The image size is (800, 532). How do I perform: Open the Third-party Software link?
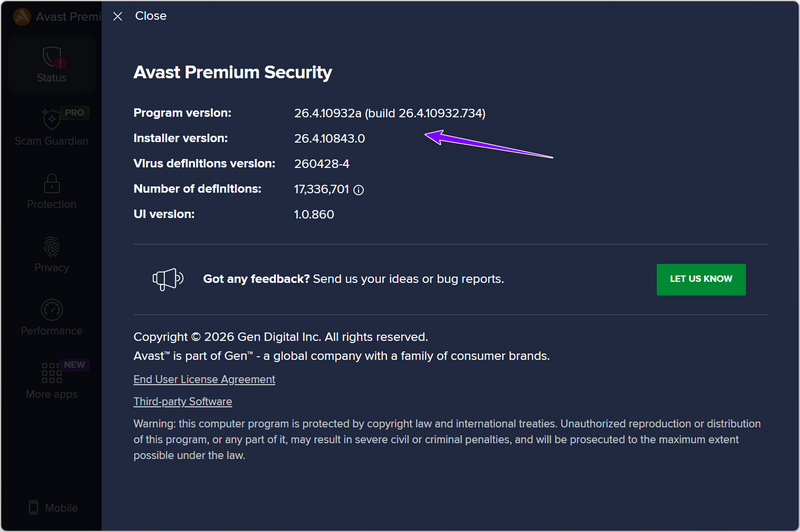point(182,402)
